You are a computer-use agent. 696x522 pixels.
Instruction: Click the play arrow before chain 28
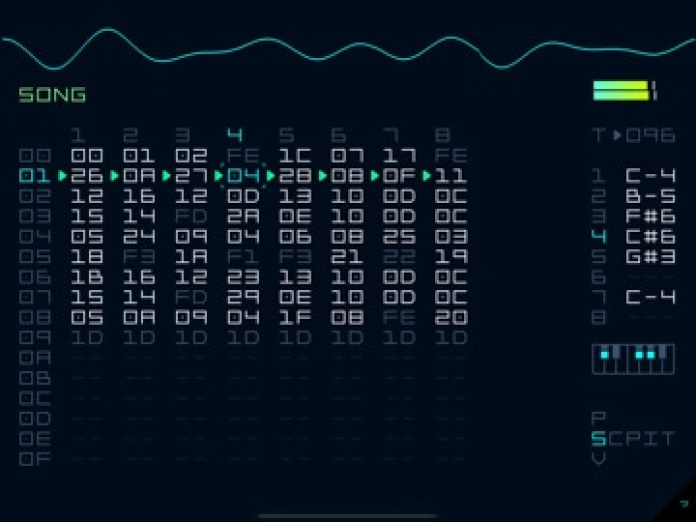coord(270,176)
